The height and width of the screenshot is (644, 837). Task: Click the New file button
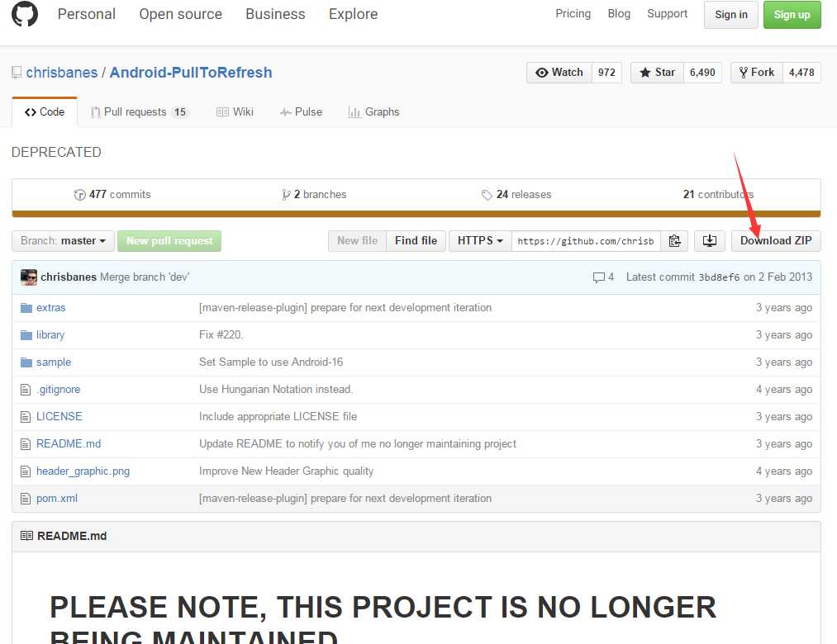point(357,241)
